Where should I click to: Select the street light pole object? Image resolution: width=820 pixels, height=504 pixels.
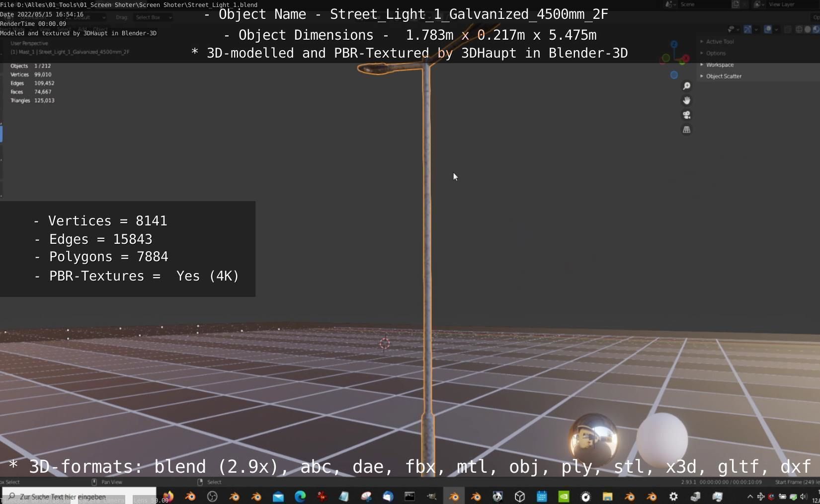pyautogui.click(x=427, y=248)
